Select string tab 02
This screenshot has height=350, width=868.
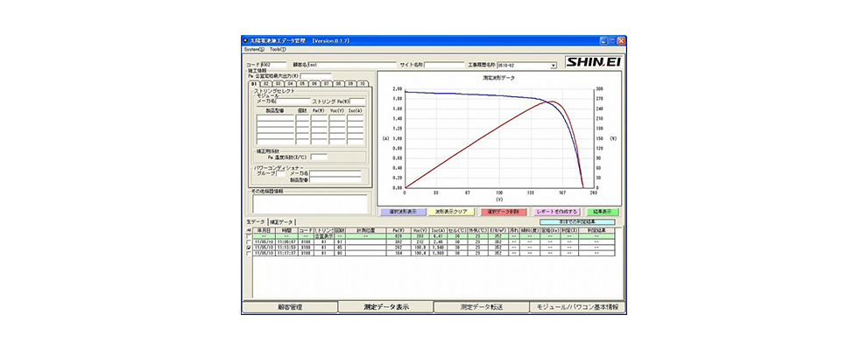pos(266,83)
